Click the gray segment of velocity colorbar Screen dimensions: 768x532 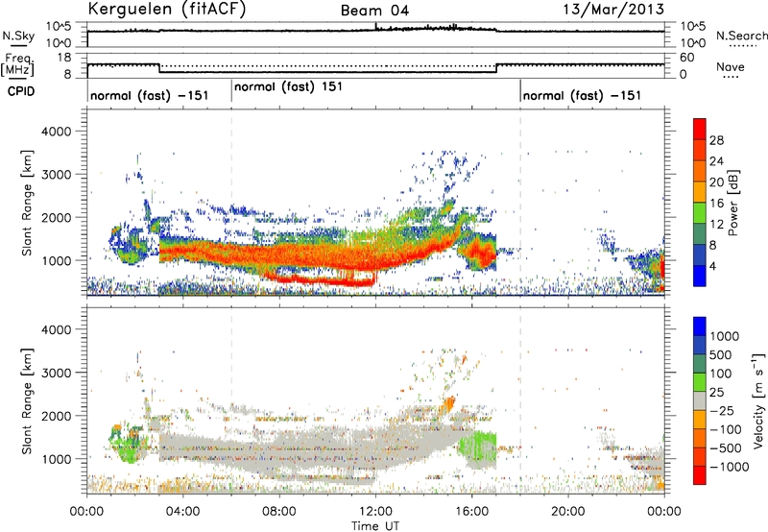[x=700, y=400]
